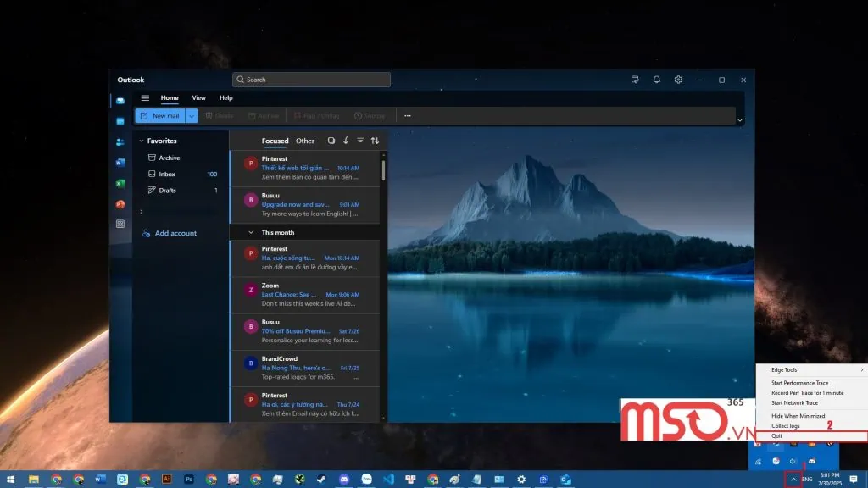Screen dimensions: 868x488
Task: Click the Add account link
Action: 175,233
